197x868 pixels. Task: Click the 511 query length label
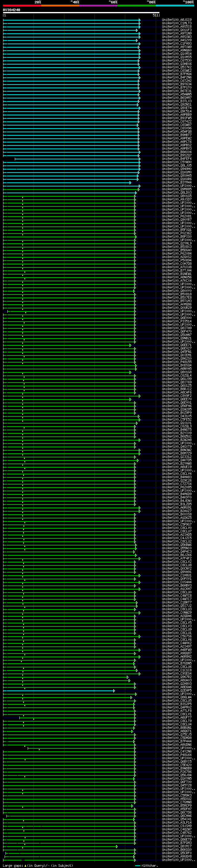tap(155, 15)
